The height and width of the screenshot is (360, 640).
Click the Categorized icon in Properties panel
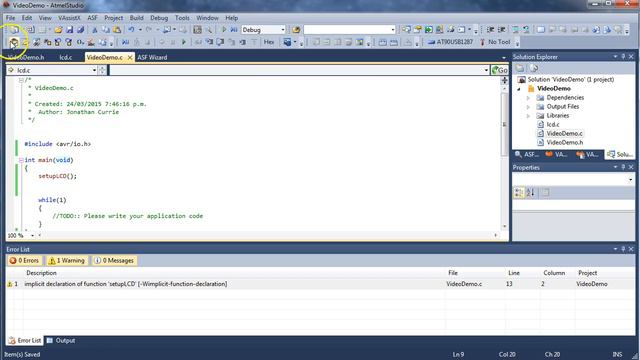pos(519,192)
